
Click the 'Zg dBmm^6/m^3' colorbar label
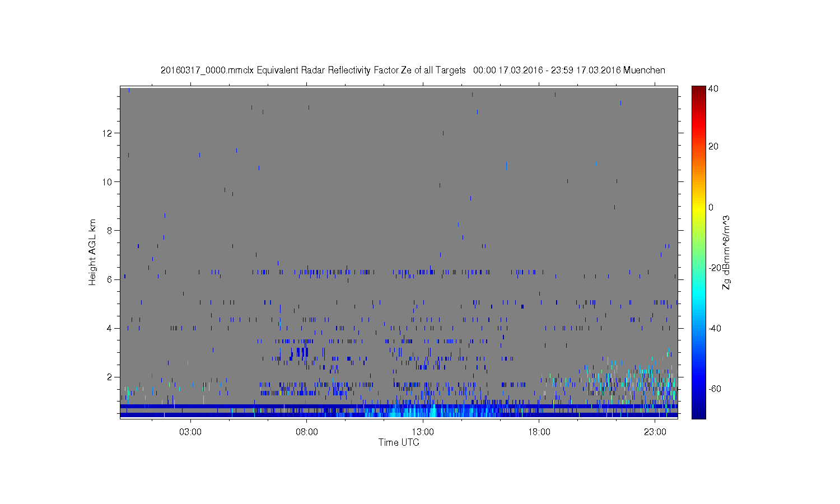coord(726,253)
